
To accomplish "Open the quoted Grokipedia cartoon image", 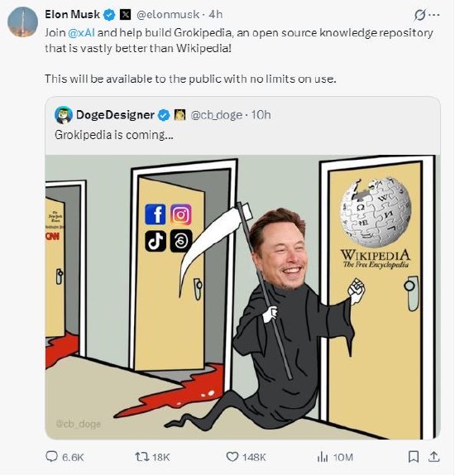I will click(x=242, y=297).
